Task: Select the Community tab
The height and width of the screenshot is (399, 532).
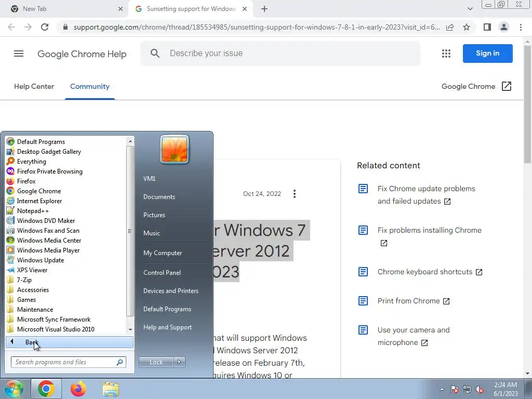Action: pyautogui.click(x=89, y=87)
